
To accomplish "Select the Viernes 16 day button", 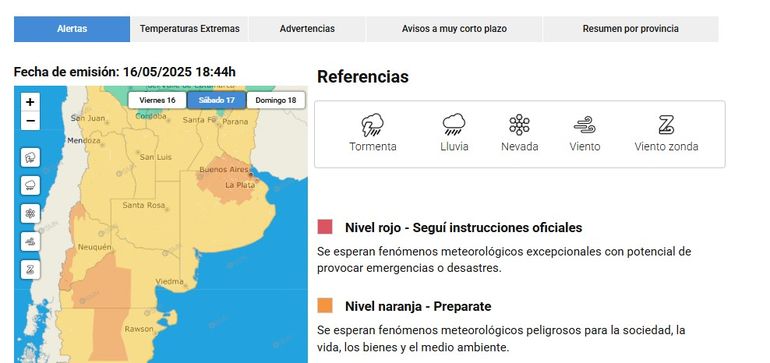I will (157, 100).
